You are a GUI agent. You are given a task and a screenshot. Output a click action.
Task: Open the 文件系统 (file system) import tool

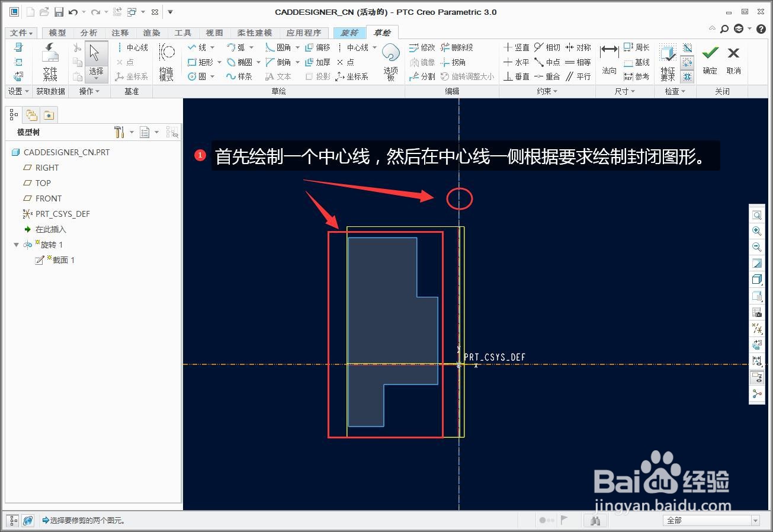click(50, 62)
